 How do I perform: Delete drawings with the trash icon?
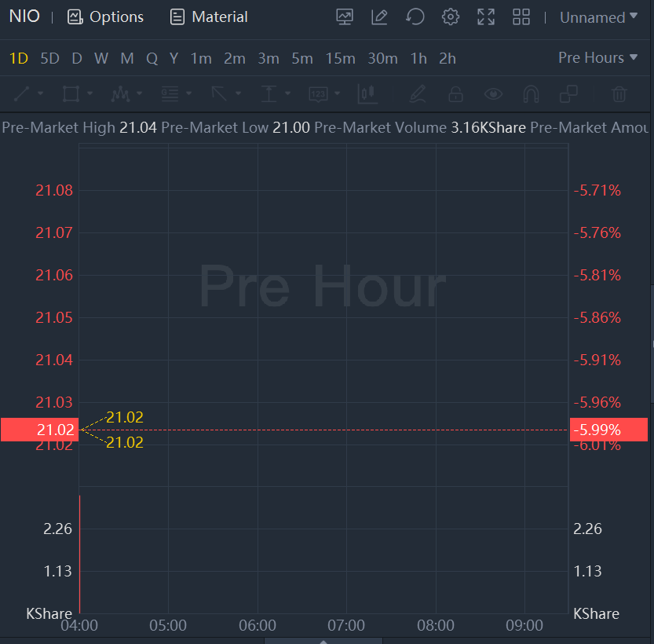click(x=619, y=94)
